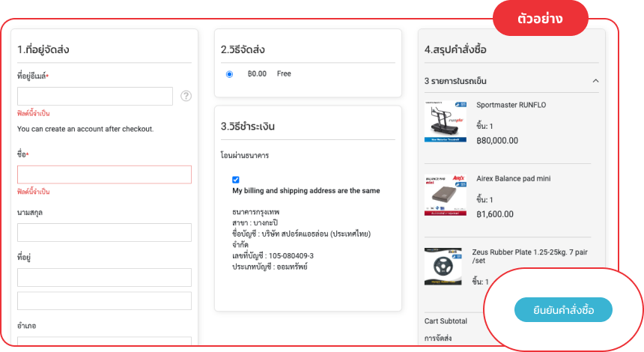The width and height of the screenshot is (644, 352).
Task: Click the Sportmaster RUNFLO product name
Action: [x=511, y=105]
